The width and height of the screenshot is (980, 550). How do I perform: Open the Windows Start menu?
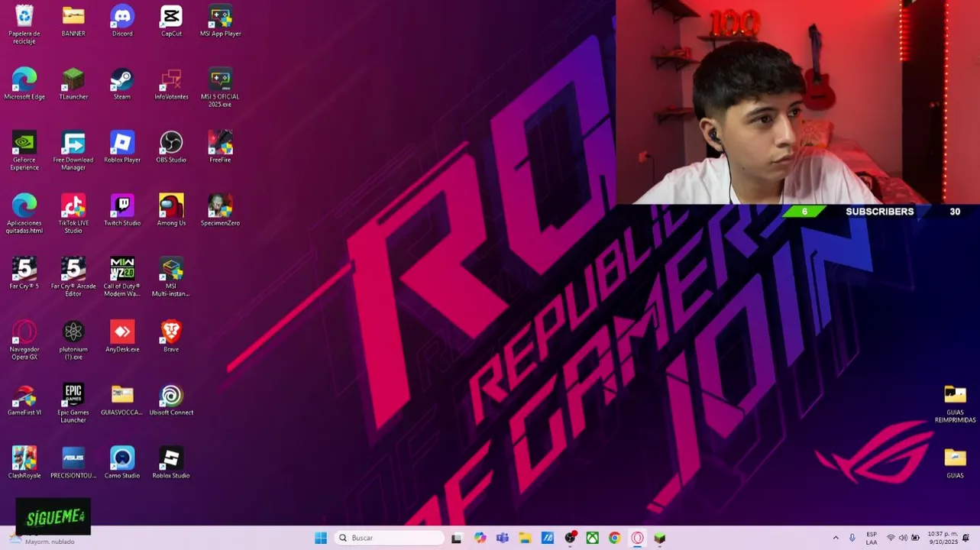pos(321,538)
